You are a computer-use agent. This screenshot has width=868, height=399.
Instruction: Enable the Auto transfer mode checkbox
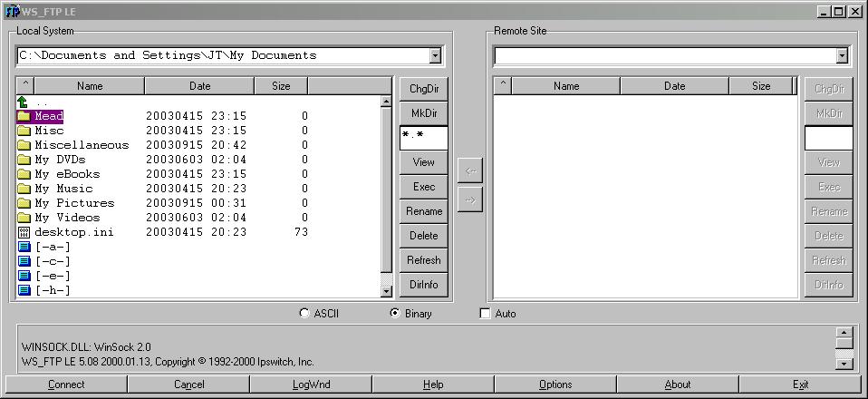pyautogui.click(x=485, y=314)
